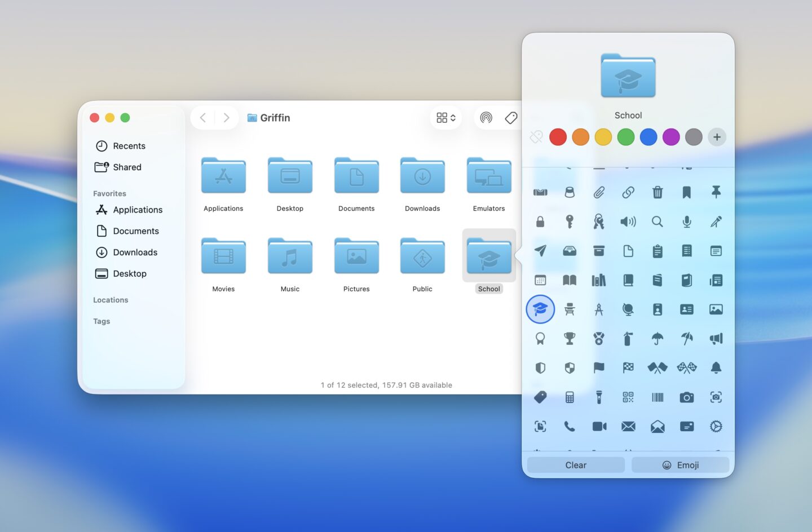The image size is (812, 532).
Task: Select the green color swatch
Action: point(626,137)
